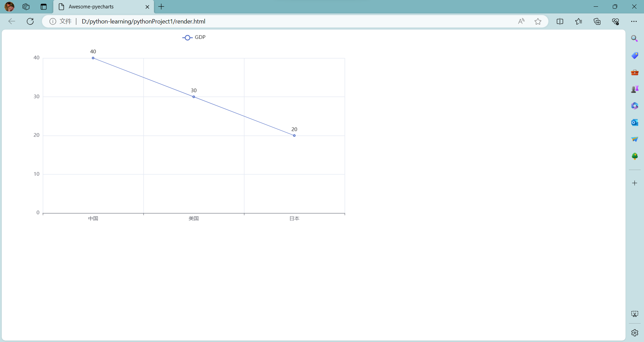The image size is (644, 342).
Task: Open sidebar settings gear
Action: tap(635, 333)
